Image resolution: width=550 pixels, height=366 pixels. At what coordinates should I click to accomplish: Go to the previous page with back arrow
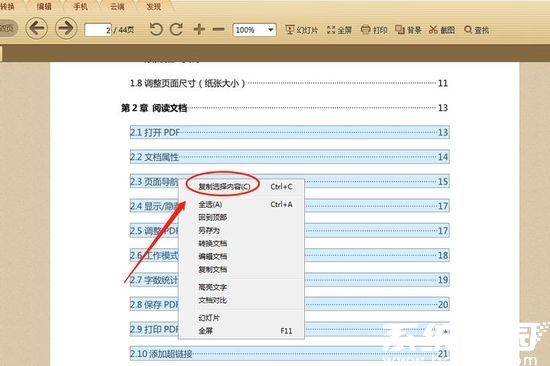pos(36,28)
